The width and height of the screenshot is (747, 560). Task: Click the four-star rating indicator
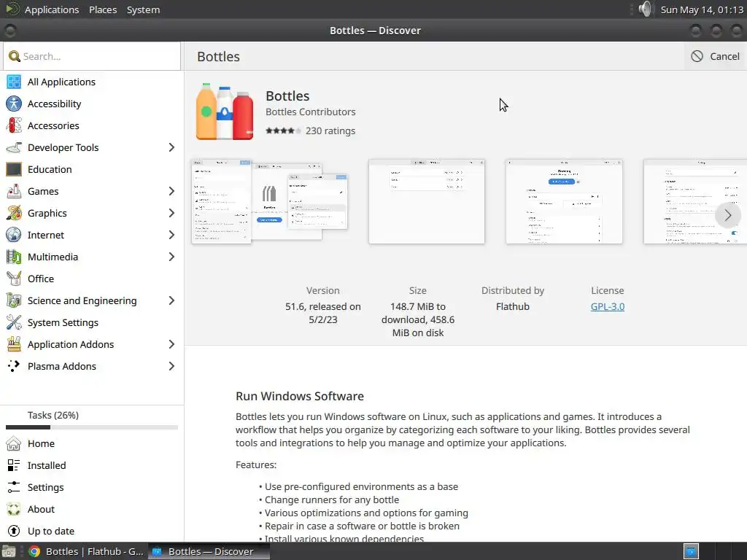click(283, 131)
